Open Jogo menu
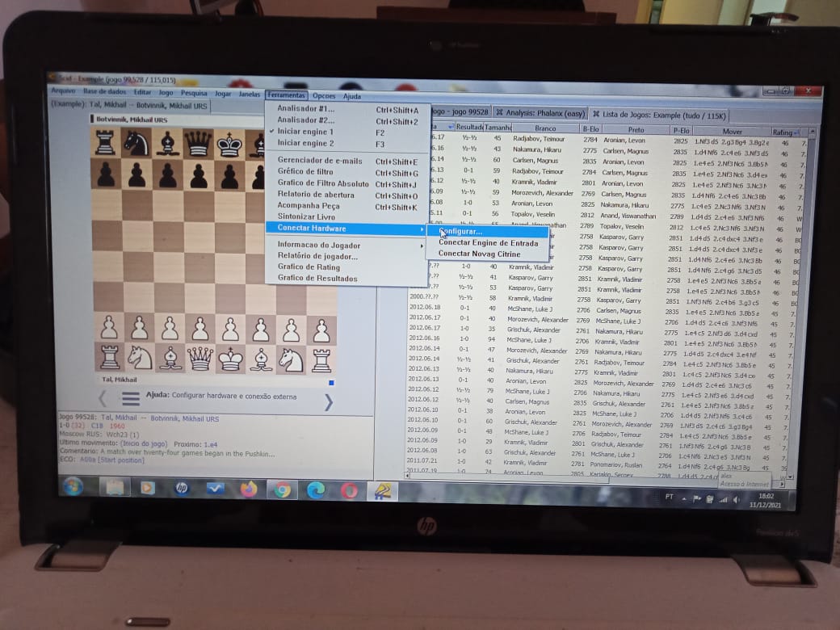 click(x=166, y=93)
